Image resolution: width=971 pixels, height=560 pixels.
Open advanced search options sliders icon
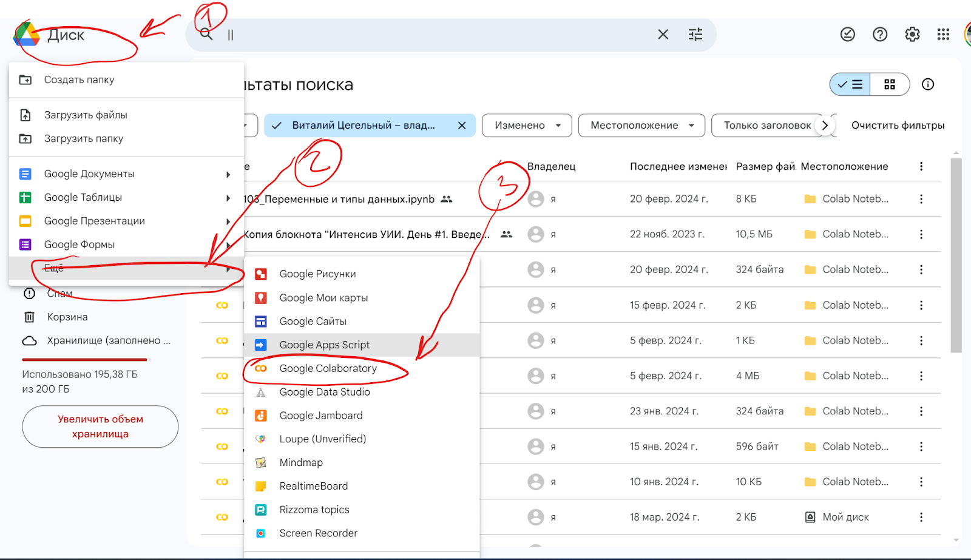tap(695, 35)
